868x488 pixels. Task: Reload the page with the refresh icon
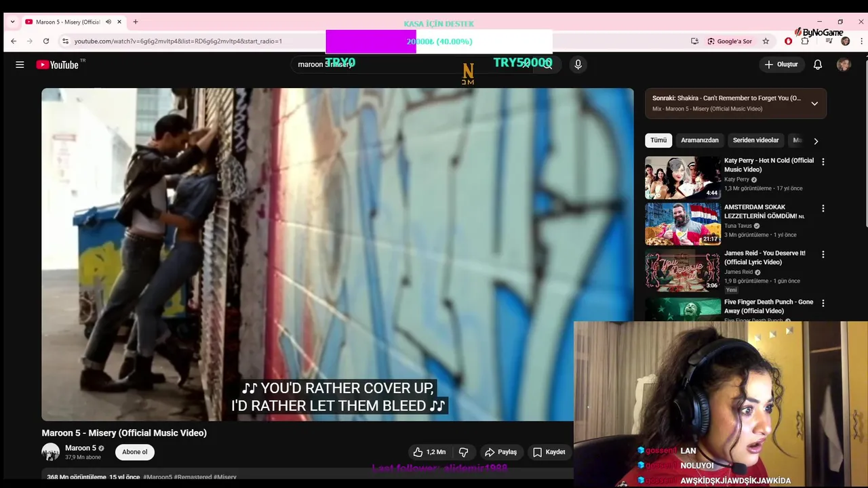pyautogui.click(x=46, y=41)
